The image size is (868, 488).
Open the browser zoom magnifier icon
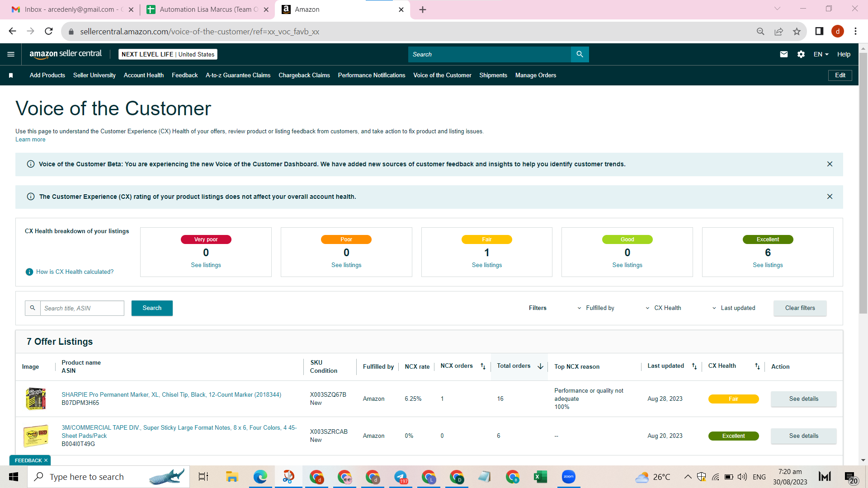[x=760, y=31]
